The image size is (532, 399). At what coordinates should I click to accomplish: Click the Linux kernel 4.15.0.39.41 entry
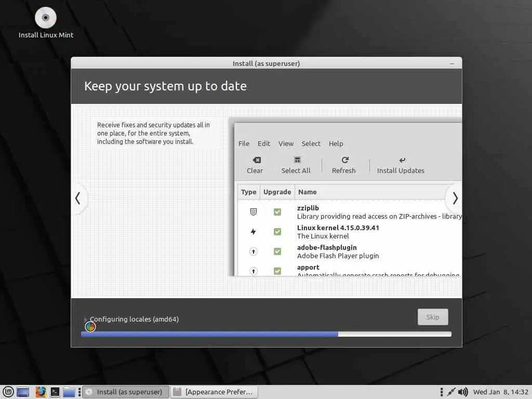[338, 228]
